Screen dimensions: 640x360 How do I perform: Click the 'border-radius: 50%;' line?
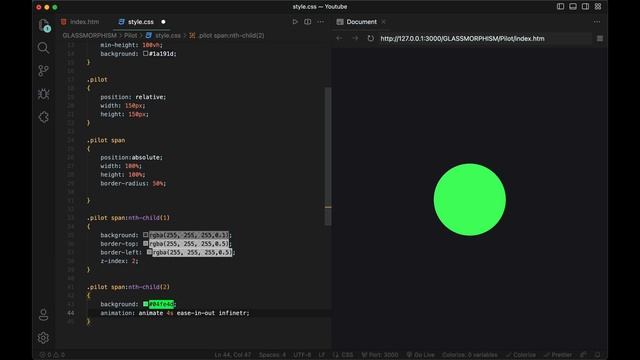tap(133, 183)
